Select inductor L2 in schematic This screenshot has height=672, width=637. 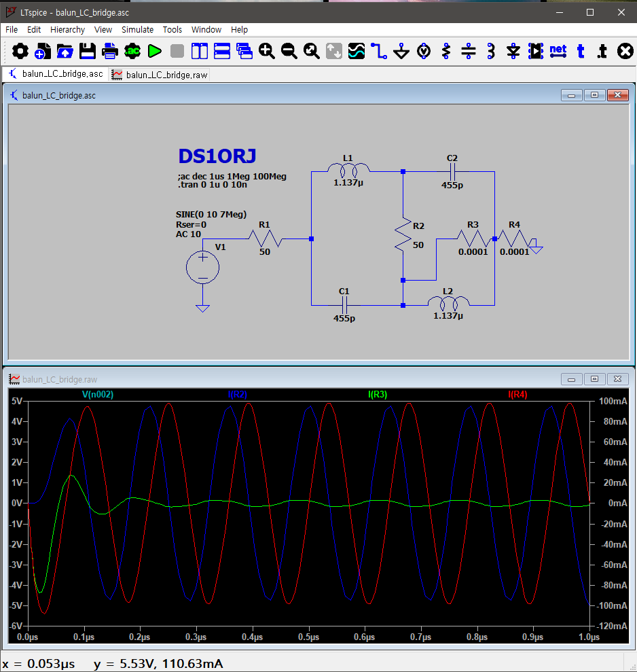coord(448,304)
